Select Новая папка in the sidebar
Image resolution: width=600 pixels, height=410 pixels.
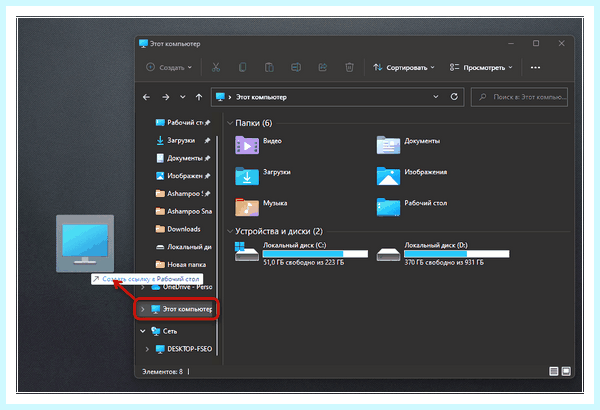click(x=181, y=265)
